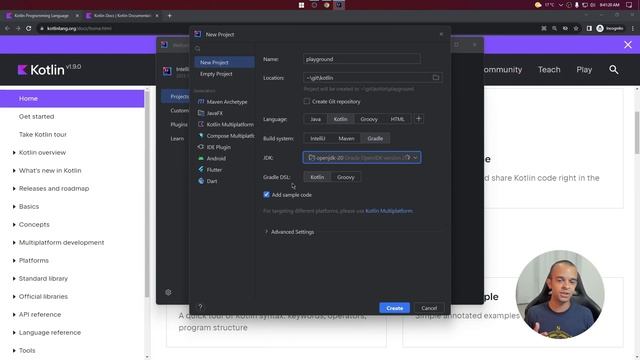The image size is (640, 360).
Task: Reload the browser page
Action: coord(29,28)
